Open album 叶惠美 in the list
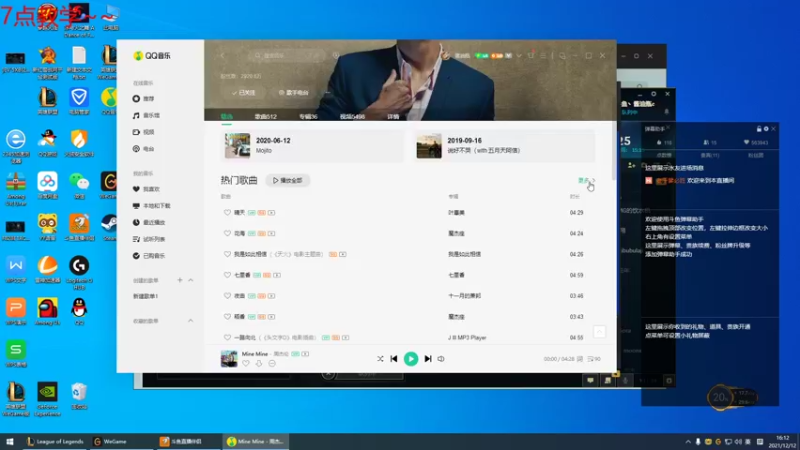The image size is (800, 450). point(456,213)
